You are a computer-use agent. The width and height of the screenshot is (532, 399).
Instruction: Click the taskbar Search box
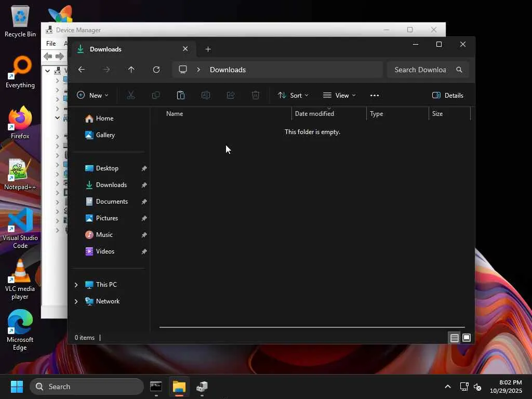click(87, 387)
